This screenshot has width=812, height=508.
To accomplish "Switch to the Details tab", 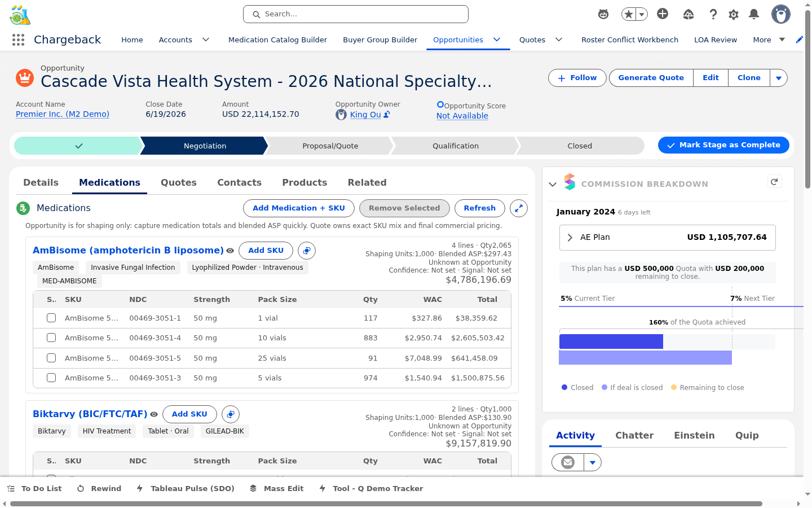I will tap(41, 183).
